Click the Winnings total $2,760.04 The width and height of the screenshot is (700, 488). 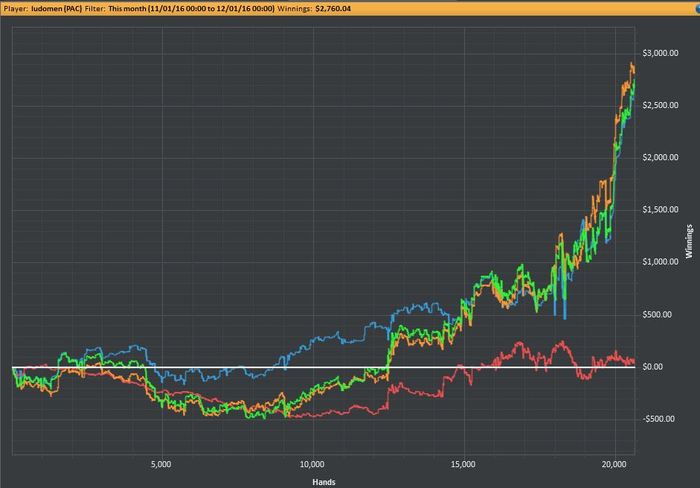click(333, 8)
